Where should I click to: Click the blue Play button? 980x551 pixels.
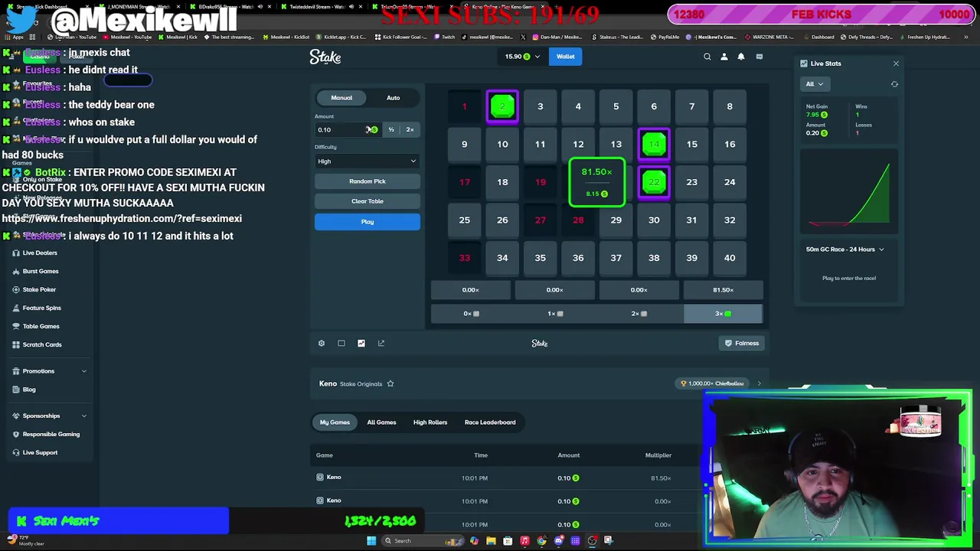[x=367, y=222]
